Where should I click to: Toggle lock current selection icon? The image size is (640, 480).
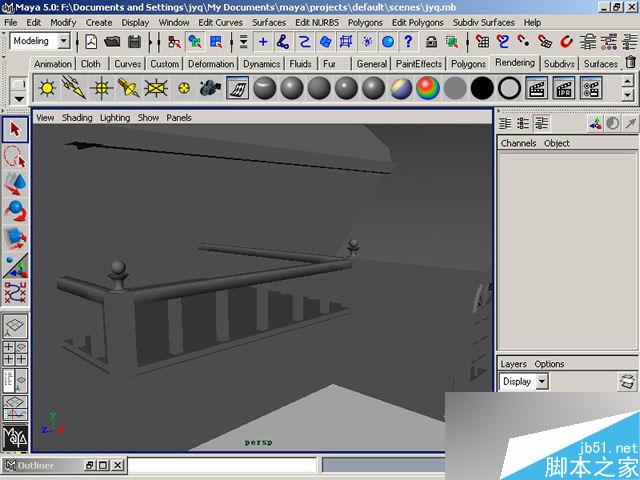tap(431, 42)
